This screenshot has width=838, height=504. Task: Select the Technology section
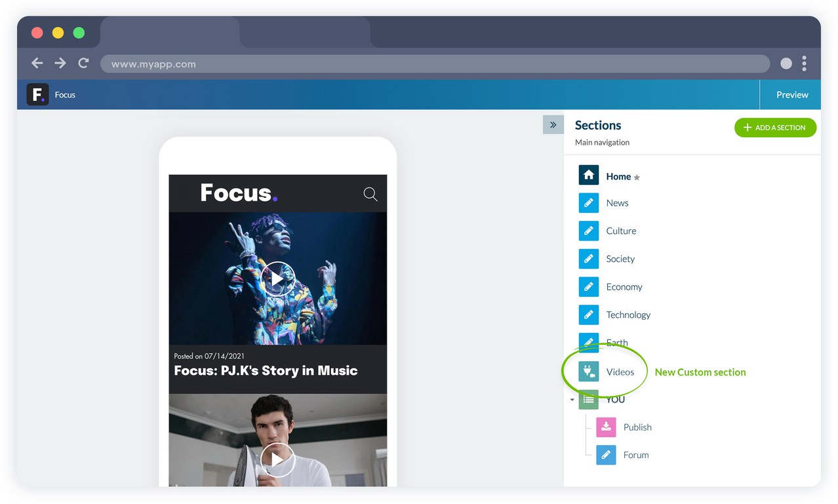(x=628, y=315)
